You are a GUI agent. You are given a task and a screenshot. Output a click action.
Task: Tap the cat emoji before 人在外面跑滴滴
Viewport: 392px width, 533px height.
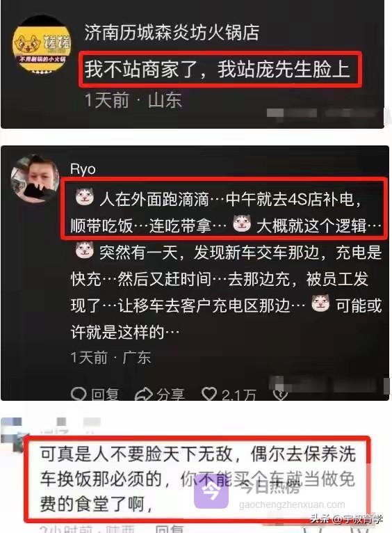click(85, 197)
